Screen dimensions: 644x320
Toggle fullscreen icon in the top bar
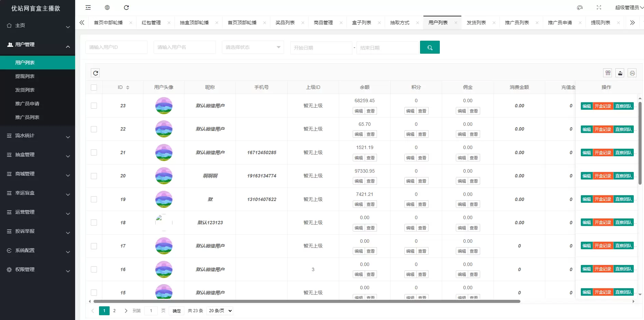[599, 8]
